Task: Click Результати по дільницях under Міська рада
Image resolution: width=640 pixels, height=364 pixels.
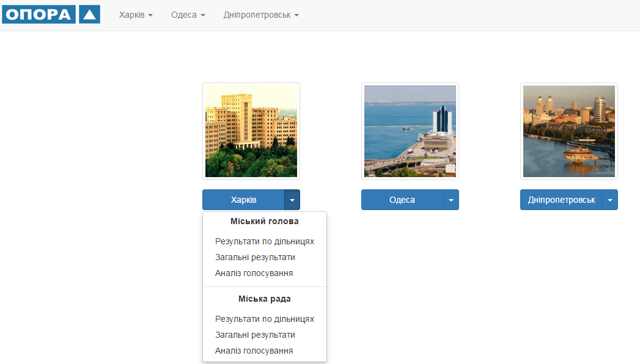Action: coord(264,319)
